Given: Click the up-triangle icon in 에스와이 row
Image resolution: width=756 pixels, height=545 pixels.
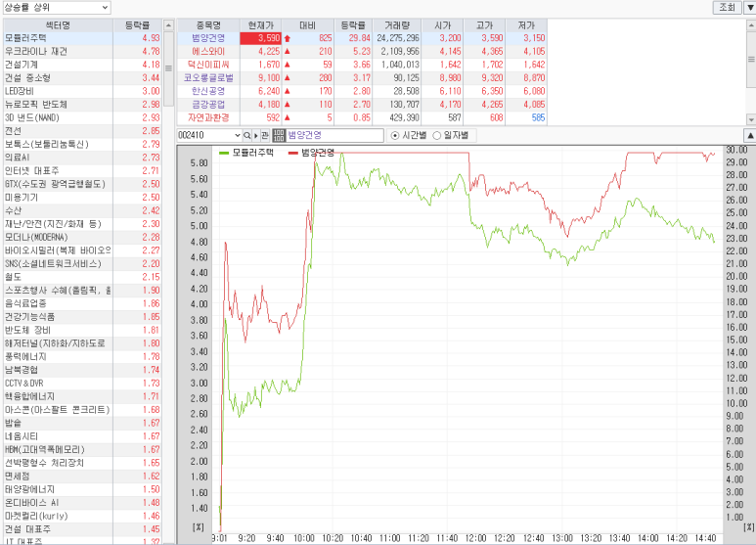Looking at the screenshot, I should pos(288,51).
